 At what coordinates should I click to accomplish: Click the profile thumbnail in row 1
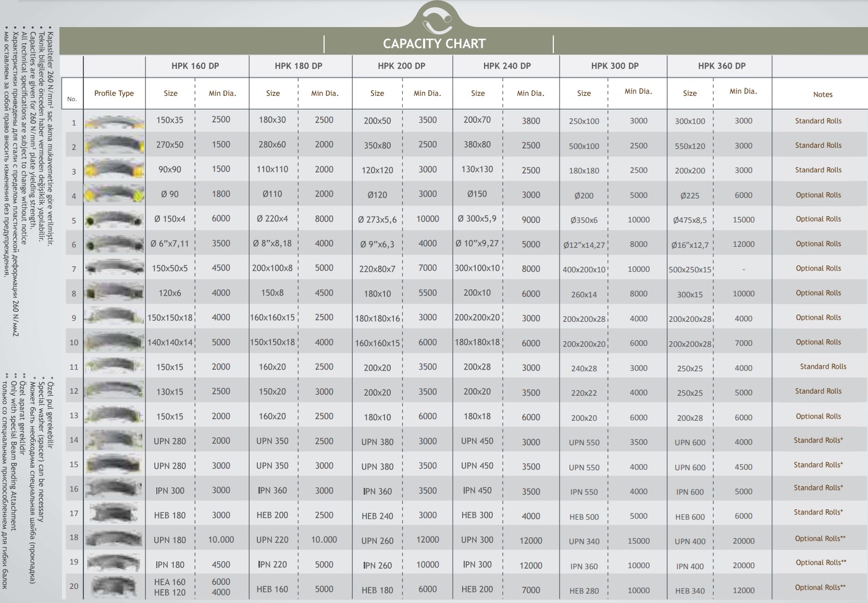tap(115, 122)
